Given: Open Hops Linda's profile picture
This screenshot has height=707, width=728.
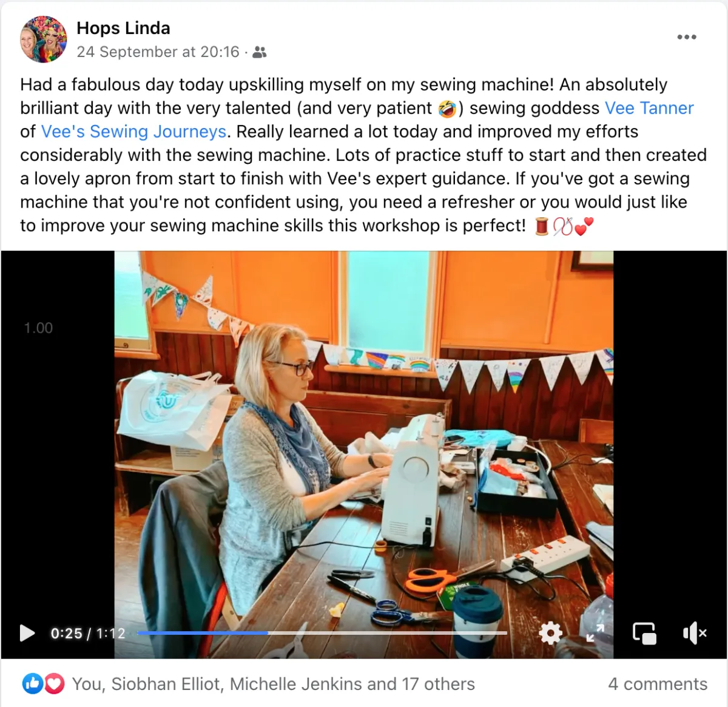Looking at the screenshot, I should pyautogui.click(x=44, y=39).
